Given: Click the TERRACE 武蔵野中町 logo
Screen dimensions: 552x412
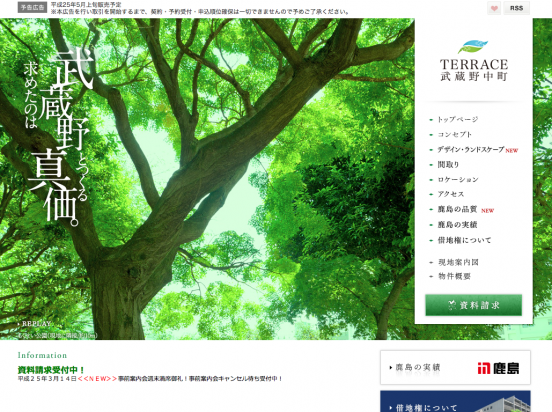Looking at the screenshot, I should click(x=473, y=61).
